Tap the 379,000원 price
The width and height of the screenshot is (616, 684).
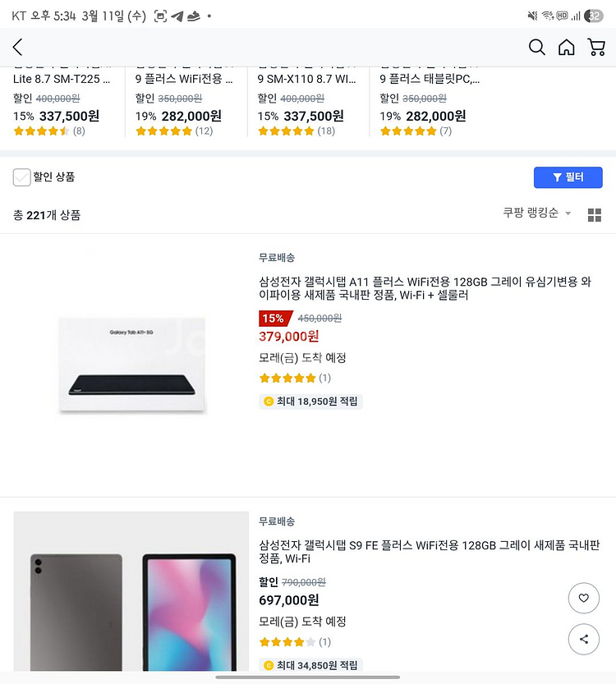tap(288, 337)
